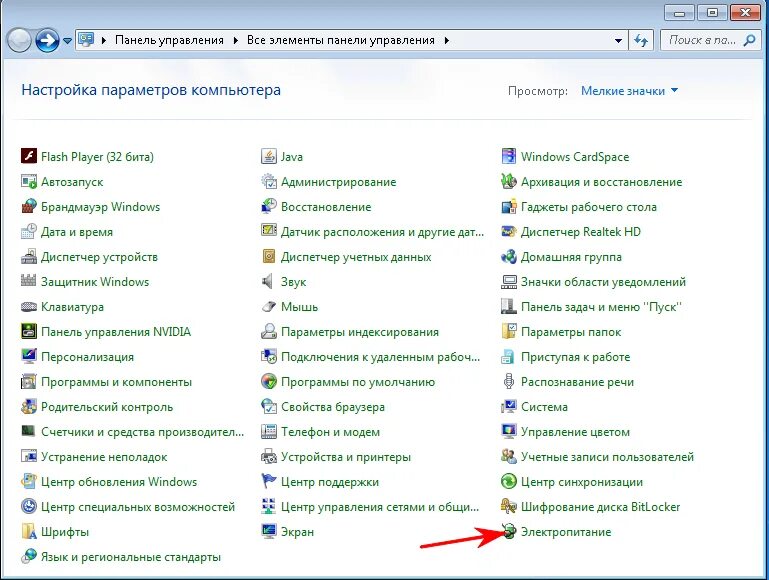Open Устранение неполадок link

pos(104,457)
